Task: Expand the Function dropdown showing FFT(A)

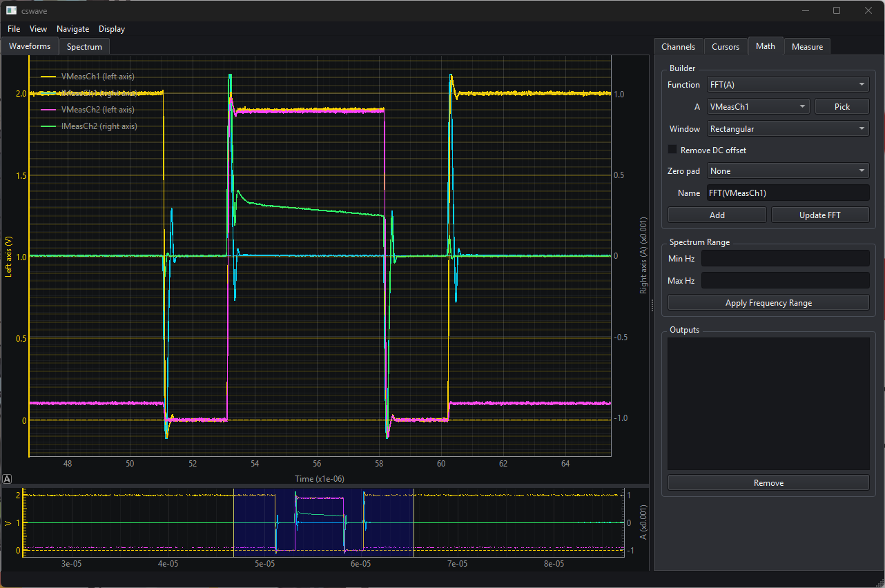Action: click(788, 85)
